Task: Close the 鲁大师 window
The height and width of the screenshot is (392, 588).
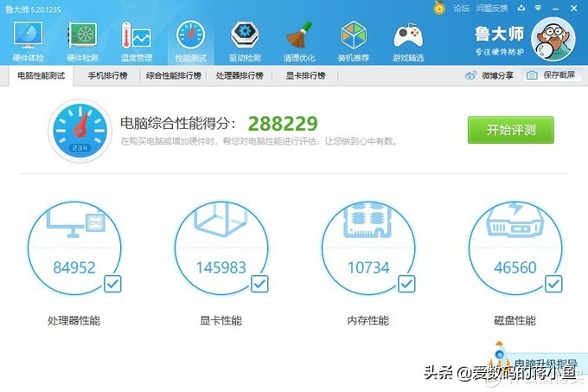Action: point(574,8)
